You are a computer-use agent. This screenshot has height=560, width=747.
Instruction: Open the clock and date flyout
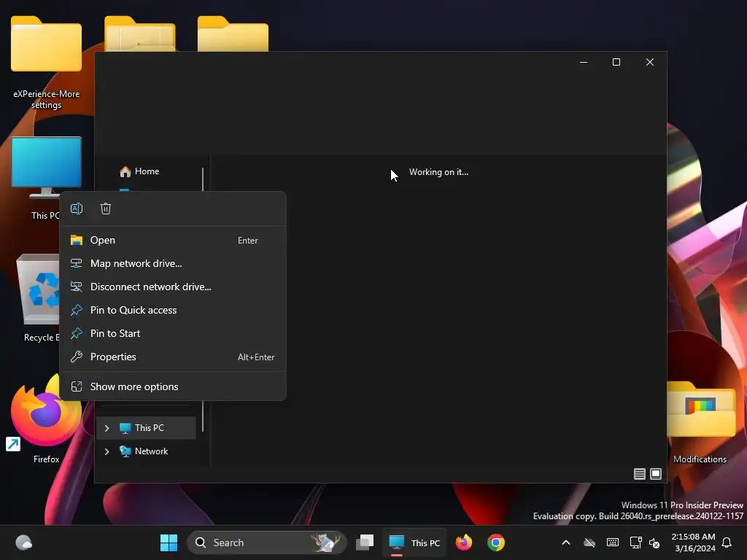[x=693, y=542]
